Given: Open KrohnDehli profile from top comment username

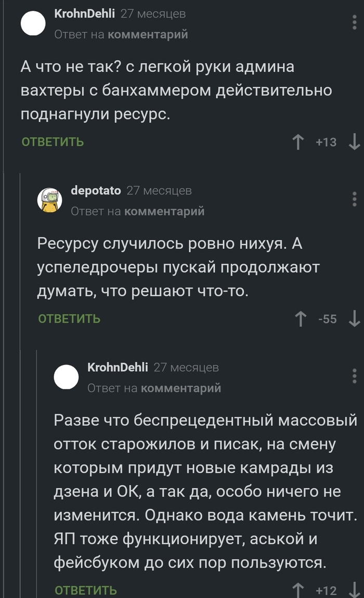Looking at the screenshot, I should pyautogui.click(x=84, y=14).
